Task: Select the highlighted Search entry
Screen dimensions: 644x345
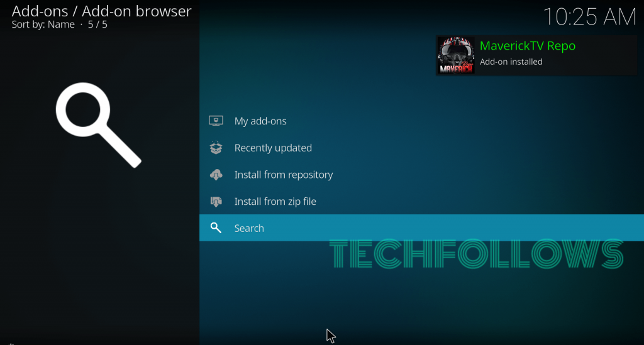Action: 421,227
